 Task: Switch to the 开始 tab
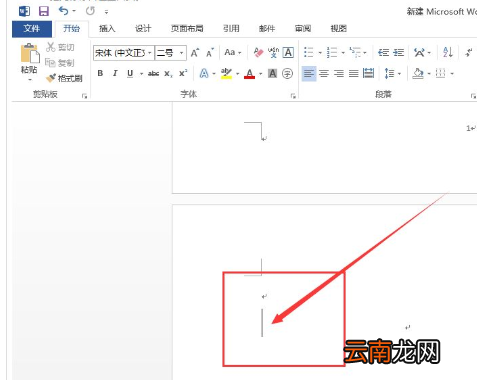pyautogui.click(x=72, y=29)
